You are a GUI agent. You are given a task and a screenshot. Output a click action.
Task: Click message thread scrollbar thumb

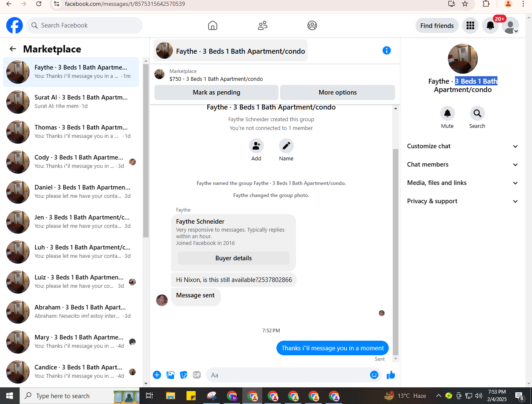(x=395, y=252)
